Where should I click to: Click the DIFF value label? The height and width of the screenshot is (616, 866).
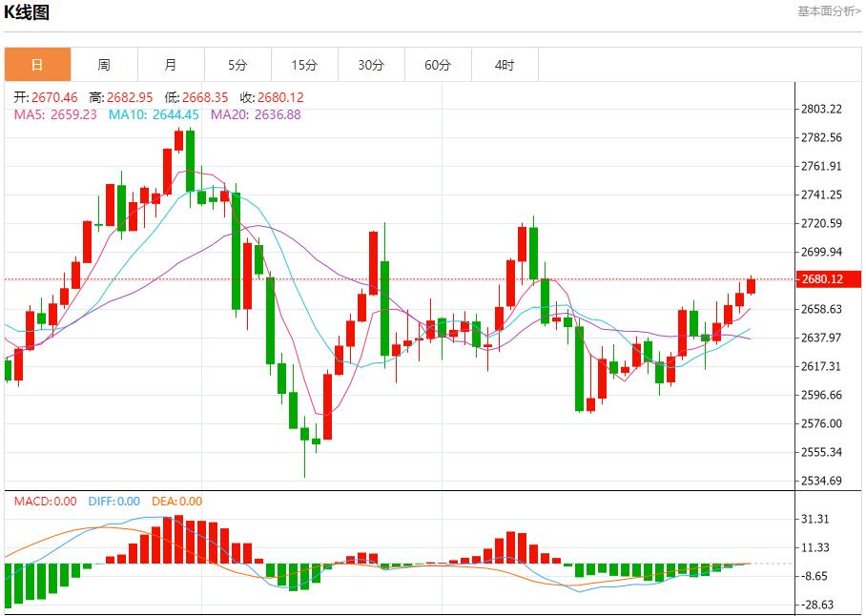point(113,502)
